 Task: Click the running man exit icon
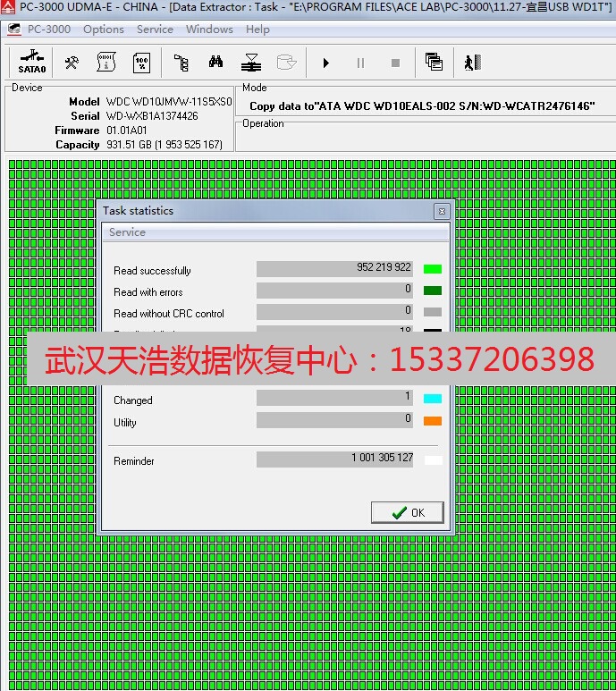[x=472, y=63]
